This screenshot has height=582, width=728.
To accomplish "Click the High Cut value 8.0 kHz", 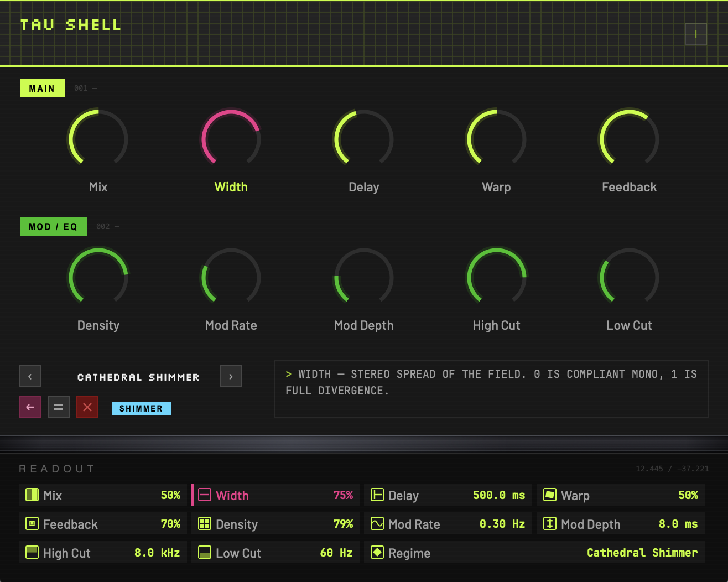I will tap(157, 553).
